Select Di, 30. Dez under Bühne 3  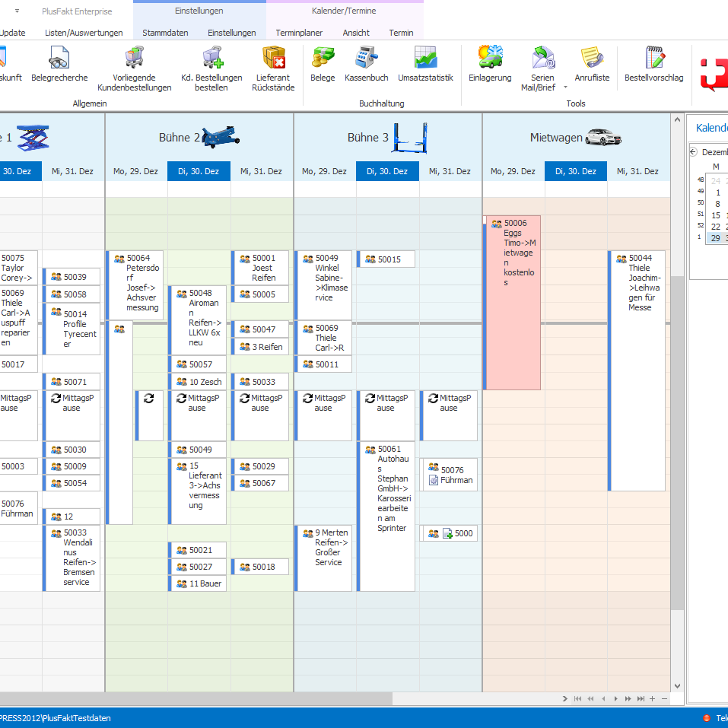point(387,171)
